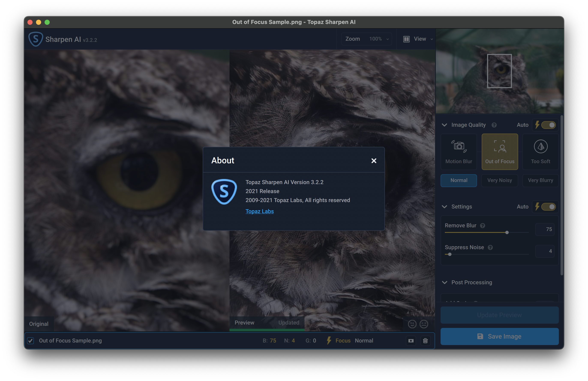The height and width of the screenshot is (381, 588).
Task: Collapse the Post Processing section
Action: coord(444,282)
